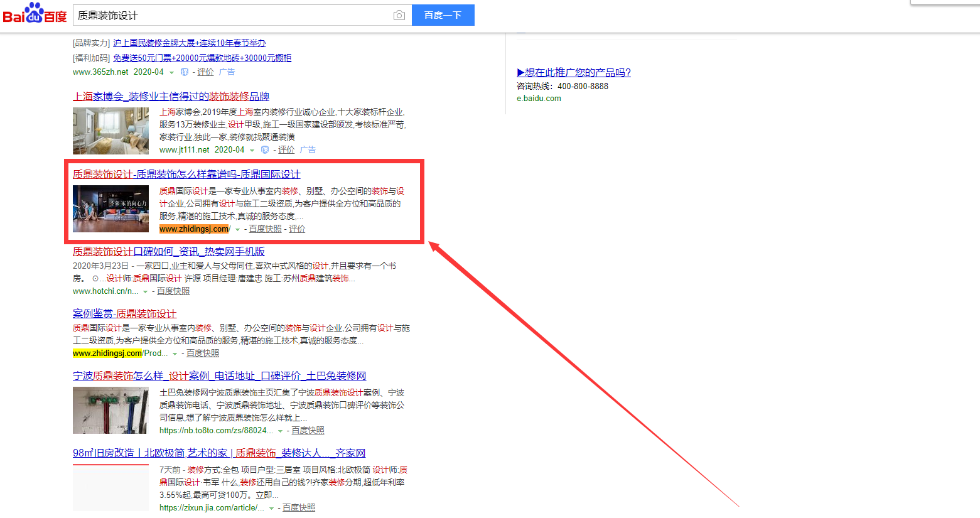Open 想在此推广您的产品吗 link
The height and width of the screenshot is (518, 980).
click(574, 72)
